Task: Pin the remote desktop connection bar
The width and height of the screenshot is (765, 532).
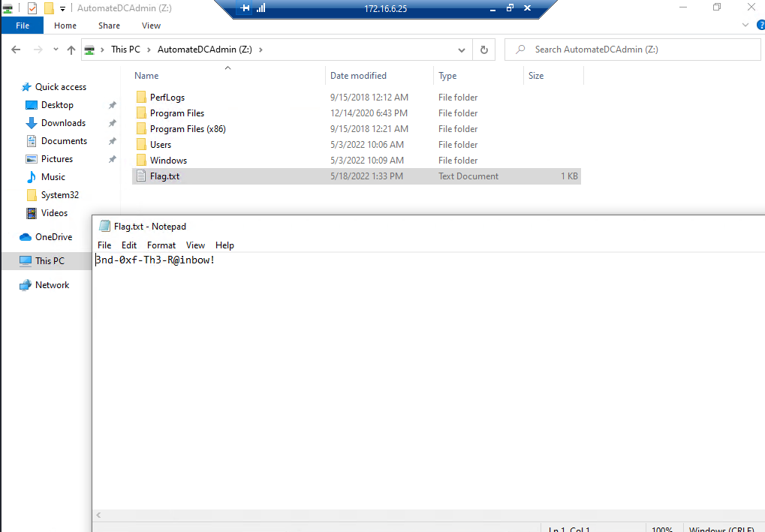Action: (245, 8)
